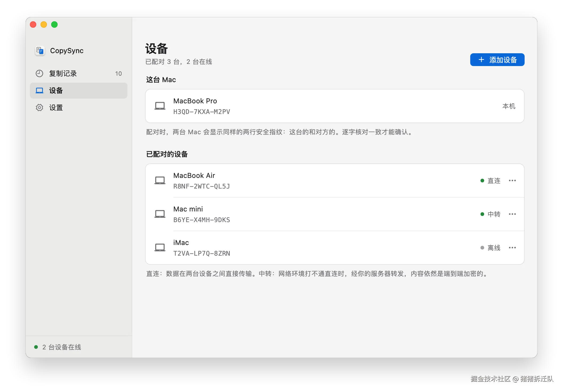Open 设置 in the sidebar
563x392 pixels.
(79, 108)
